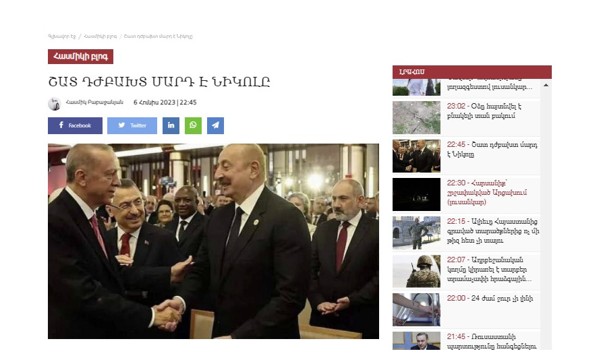Go to Գլխավոր էջ breadcrumb link
Screen dimensions: 599x364
point(62,36)
